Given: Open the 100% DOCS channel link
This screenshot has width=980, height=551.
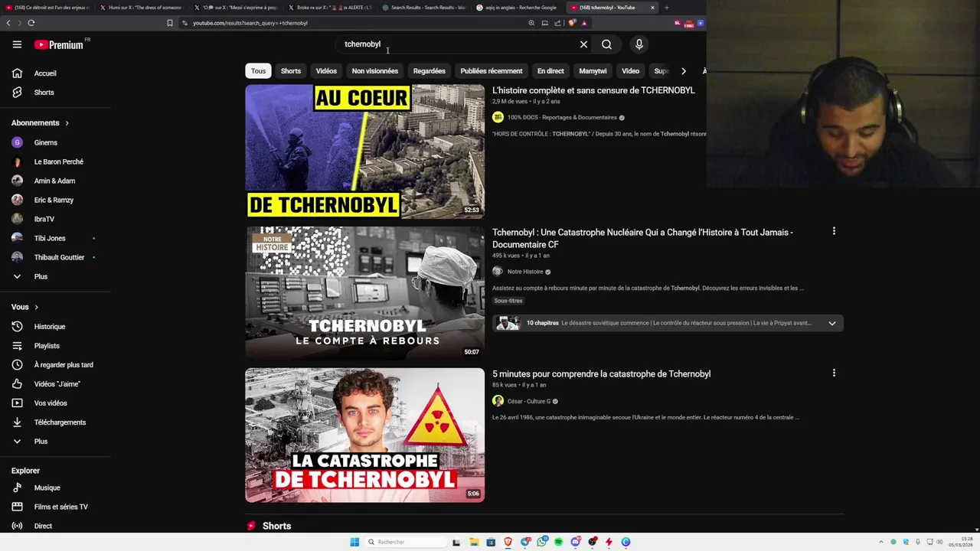Looking at the screenshot, I should (x=562, y=118).
